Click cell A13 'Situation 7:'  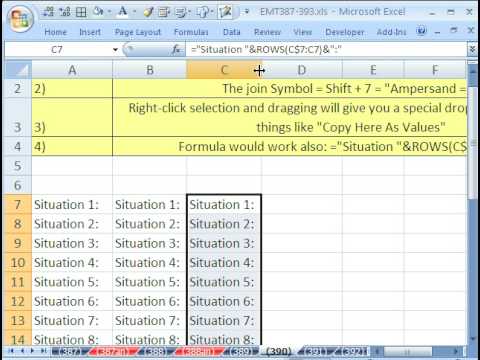click(x=72, y=321)
